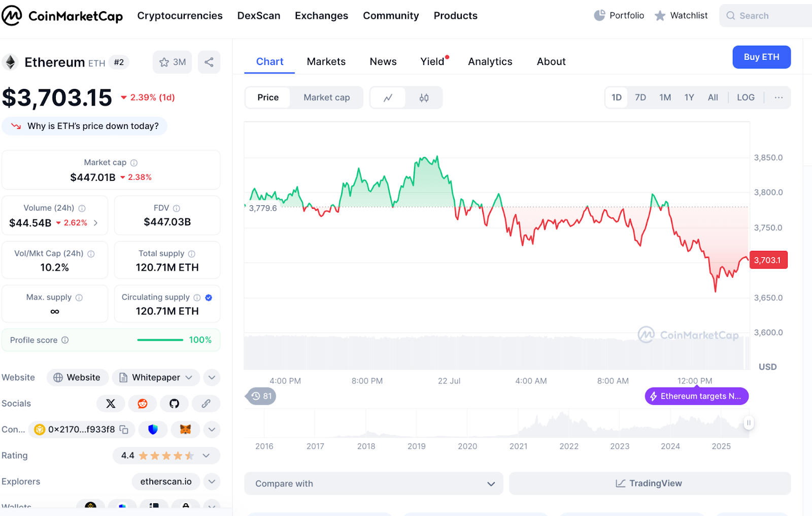The height and width of the screenshot is (516, 812).
Task: Expand the Website row chevron
Action: (212, 377)
